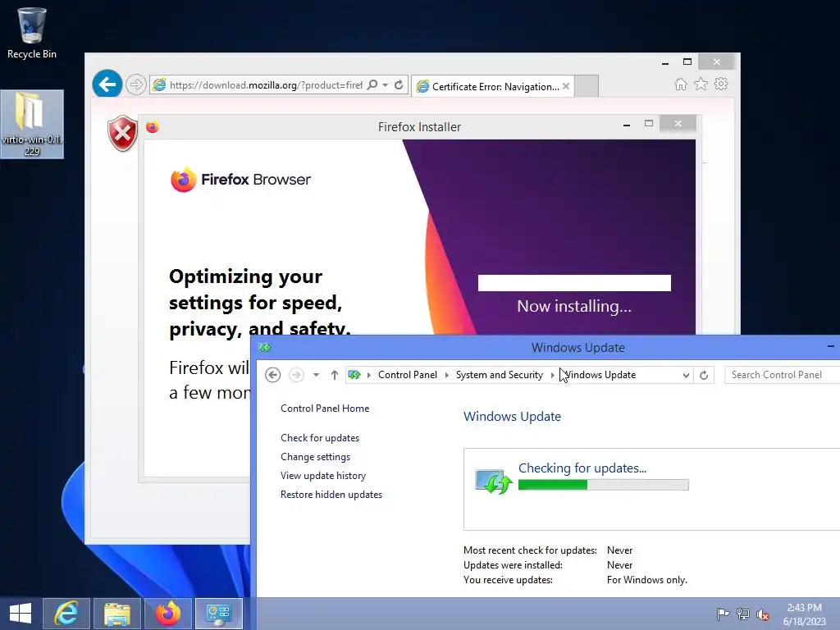The height and width of the screenshot is (630, 840).
Task: Switch to Control Panel taskbar button
Action: click(218, 614)
